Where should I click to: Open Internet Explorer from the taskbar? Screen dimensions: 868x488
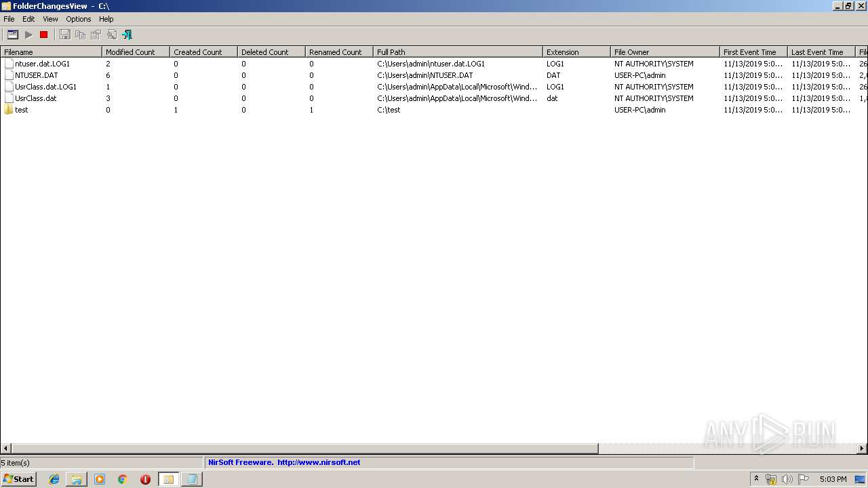[54, 479]
